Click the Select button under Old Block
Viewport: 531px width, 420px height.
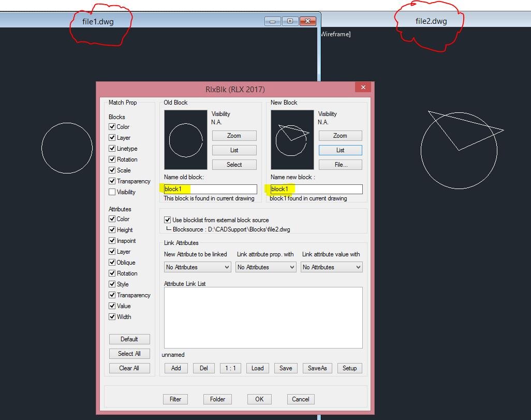click(234, 165)
